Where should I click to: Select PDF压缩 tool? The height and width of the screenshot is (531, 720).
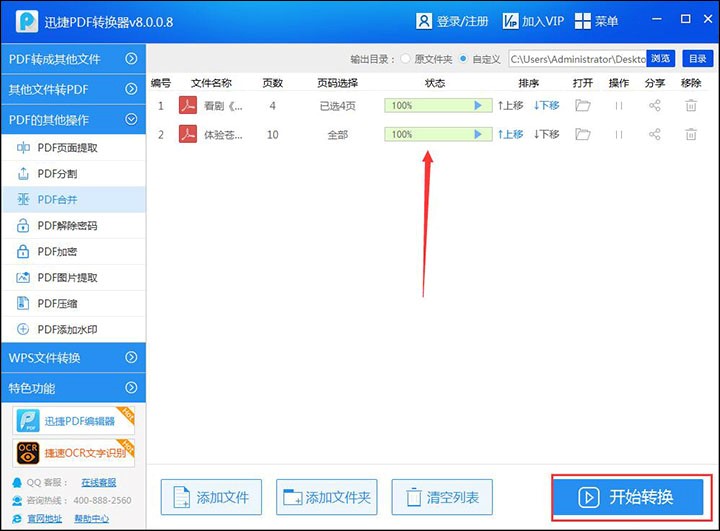(73, 303)
